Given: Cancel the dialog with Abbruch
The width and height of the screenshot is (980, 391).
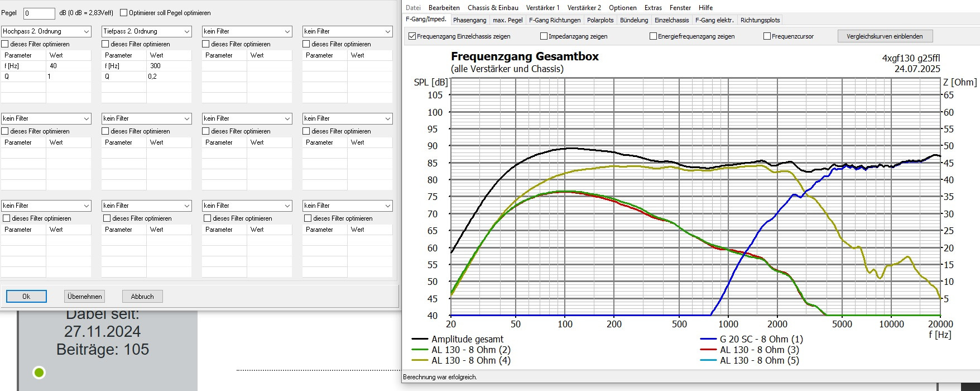Looking at the screenshot, I should pos(142,297).
